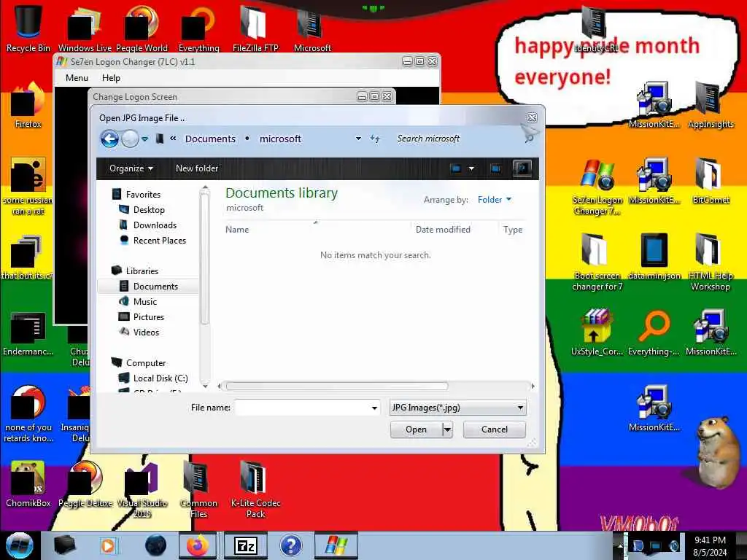Select Libraries in the navigation pane
This screenshot has width=747, height=560.
click(142, 271)
